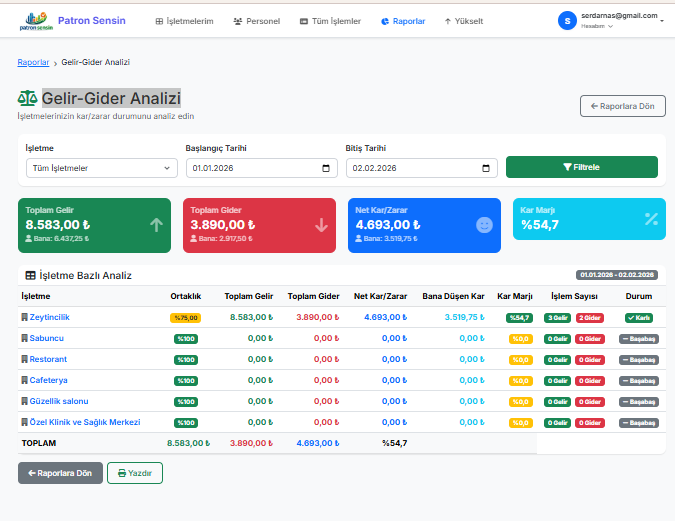The width and height of the screenshot is (675, 521).
Task: Click the building icon next to Restorant
Action: [x=25, y=360]
